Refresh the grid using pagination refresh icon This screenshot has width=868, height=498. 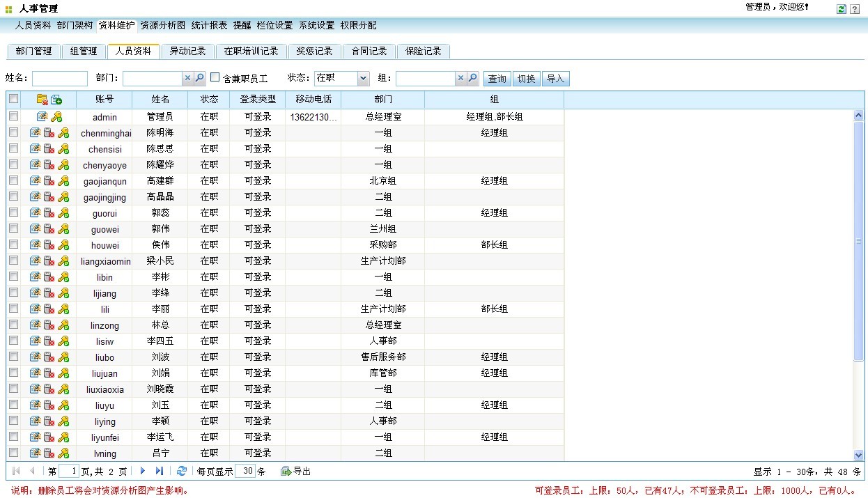182,471
